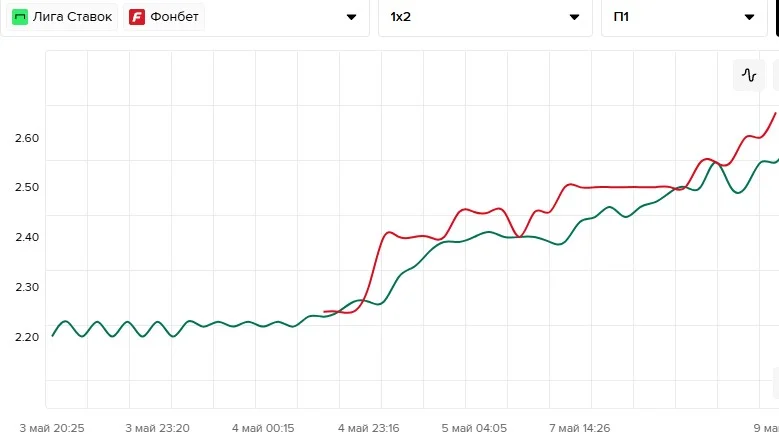Select the Лига Ставок bookmaker chip
779x441 pixels.
62,17
